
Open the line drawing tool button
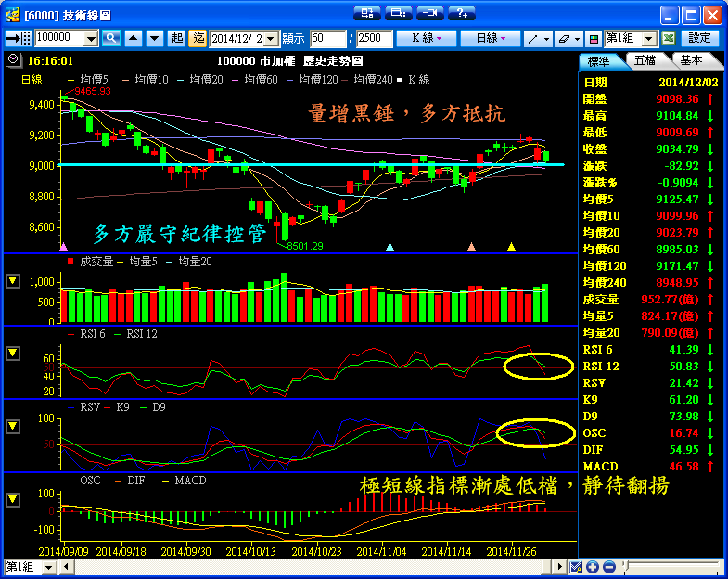(536, 38)
